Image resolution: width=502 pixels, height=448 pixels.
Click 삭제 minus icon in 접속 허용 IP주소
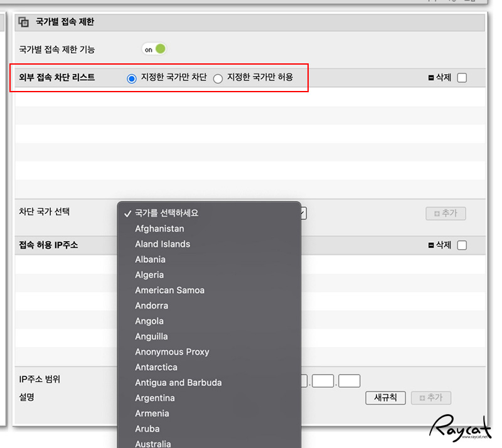(x=431, y=245)
